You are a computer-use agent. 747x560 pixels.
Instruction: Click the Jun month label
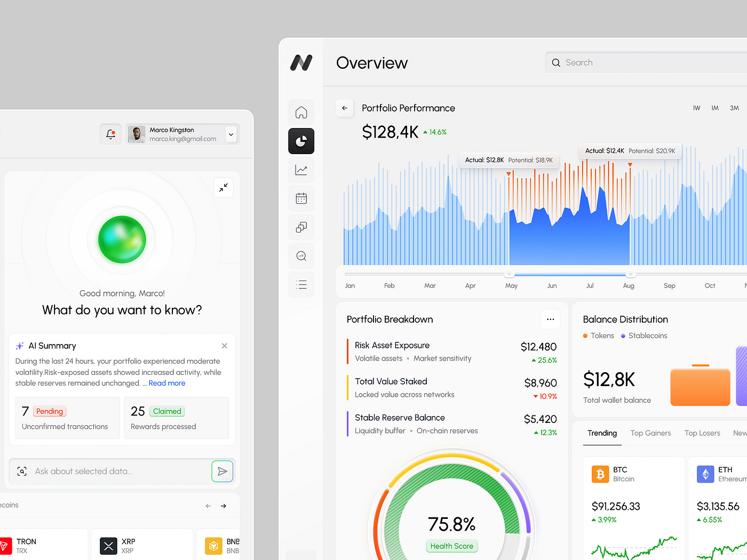[x=552, y=286]
